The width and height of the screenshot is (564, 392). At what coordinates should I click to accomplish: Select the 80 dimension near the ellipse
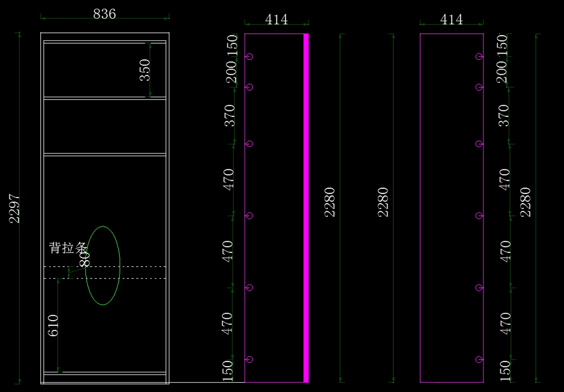pos(85,259)
